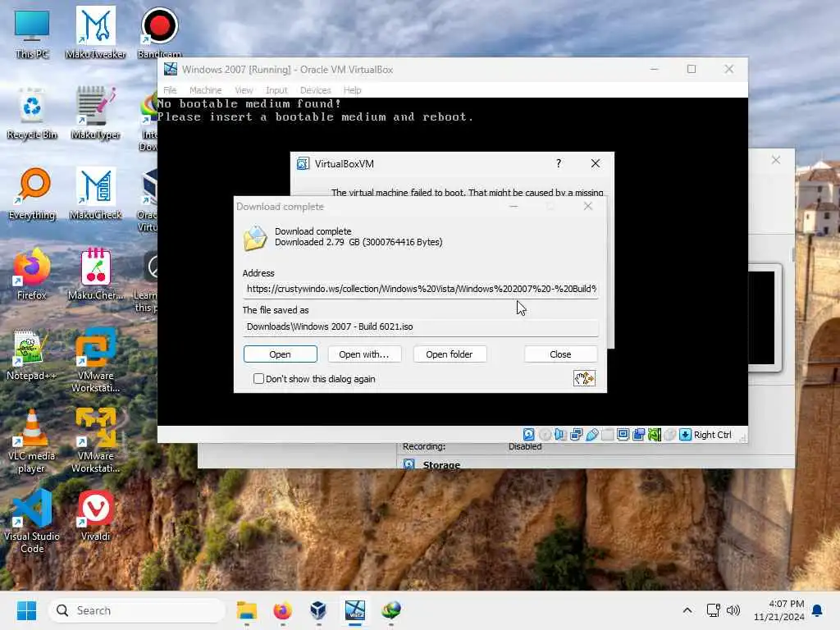
Task: Click the drag-and-drop hand icon in the Download complete dialog
Action: coord(584,378)
